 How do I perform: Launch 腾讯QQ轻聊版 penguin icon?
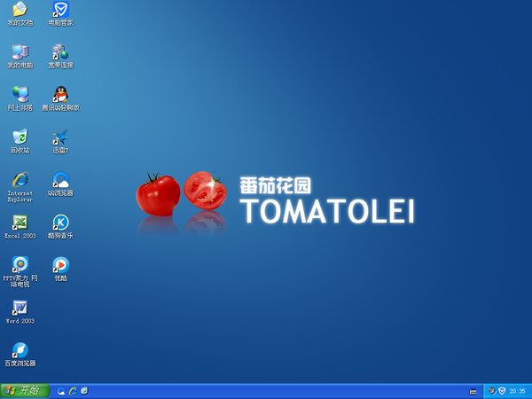point(60,94)
